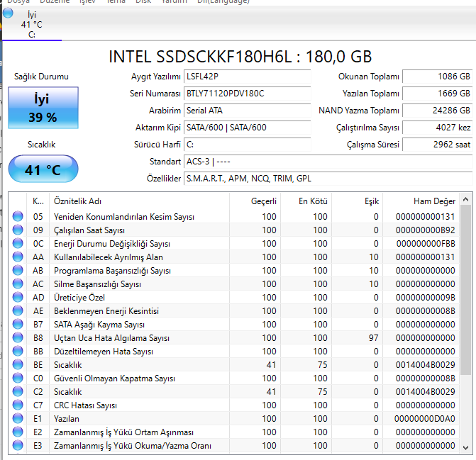This screenshot has height=460, width=476.
Task: Click the Öznitelik Adı column header
Action: pos(77,201)
